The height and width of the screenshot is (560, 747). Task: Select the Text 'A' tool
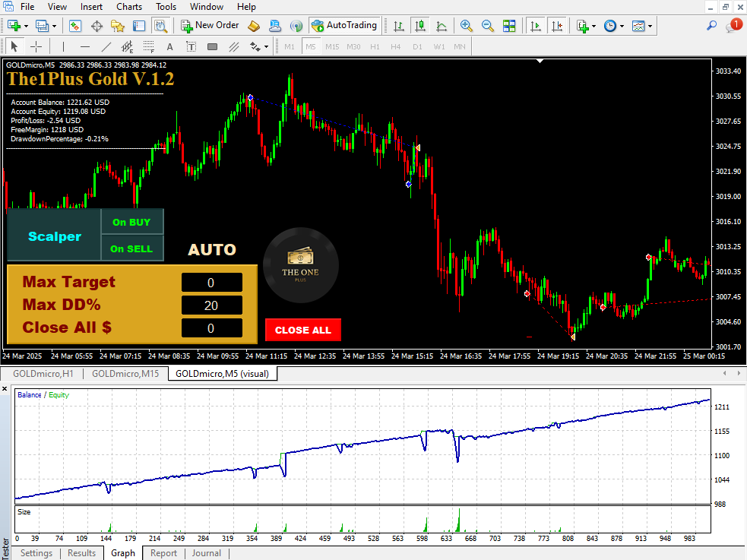pyautogui.click(x=169, y=46)
